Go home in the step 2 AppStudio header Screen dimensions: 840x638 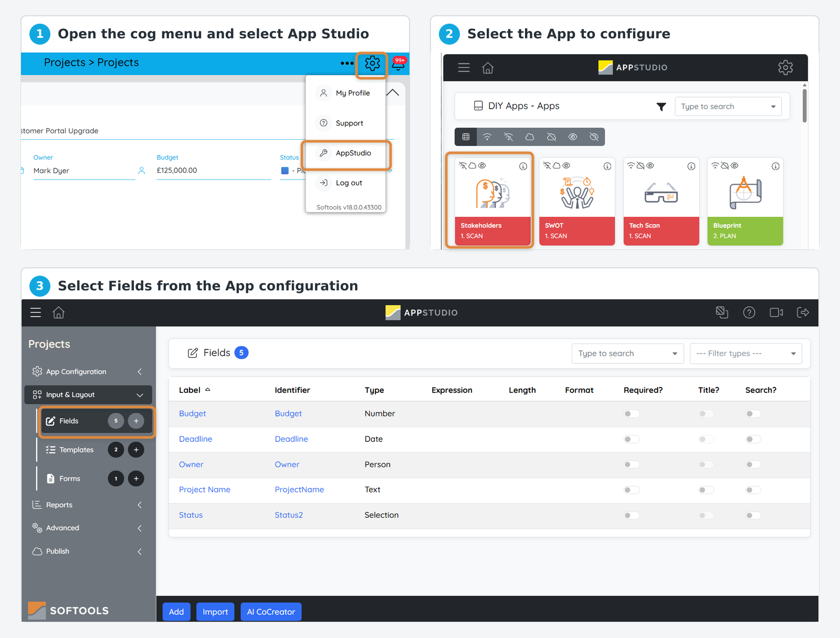(x=488, y=68)
